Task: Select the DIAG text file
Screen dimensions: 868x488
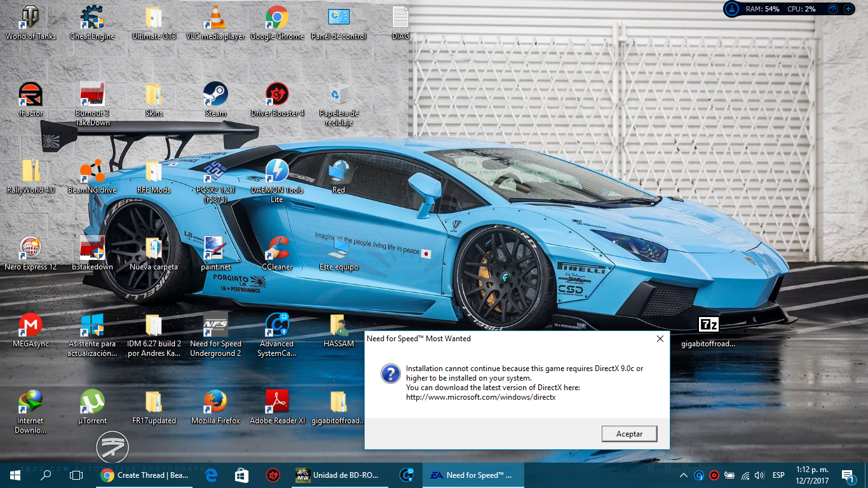Action: (x=400, y=23)
